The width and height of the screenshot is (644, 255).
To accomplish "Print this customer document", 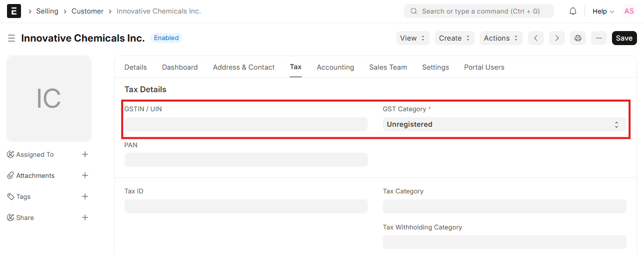I will [578, 38].
